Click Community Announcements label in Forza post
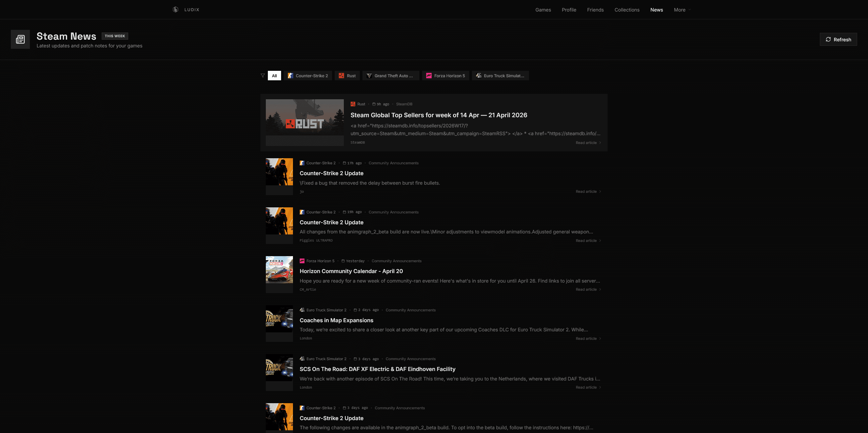The image size is (868, 433). pos(396,261)
